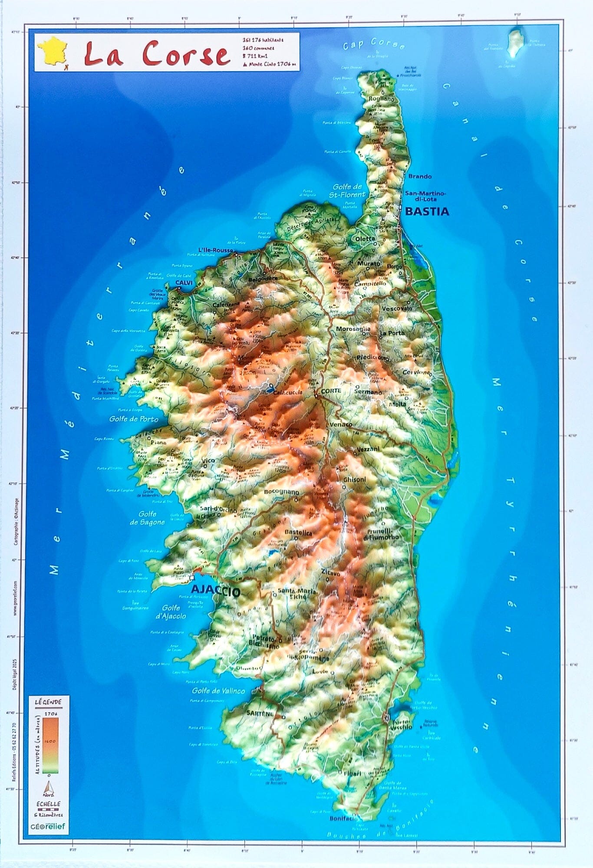
Task: Click the 'Ghisoni' village label
Action: (x=355, y=480)
